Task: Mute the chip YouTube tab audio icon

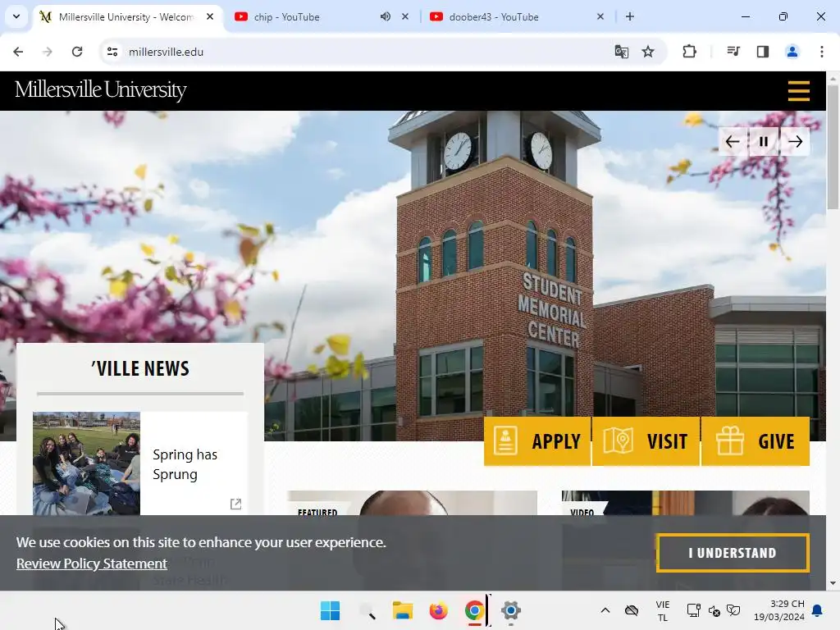Action: pos(386,16)
